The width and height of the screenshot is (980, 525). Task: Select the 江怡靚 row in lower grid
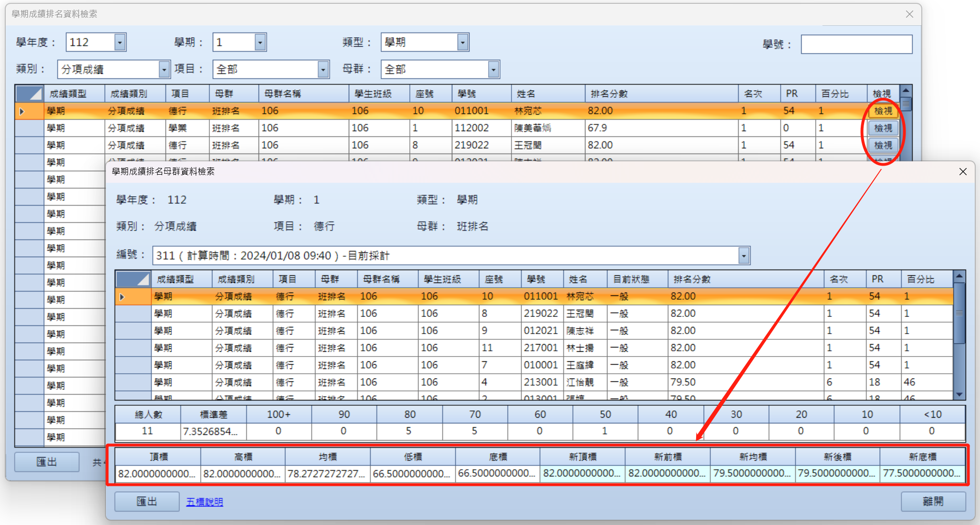[580, 382]
